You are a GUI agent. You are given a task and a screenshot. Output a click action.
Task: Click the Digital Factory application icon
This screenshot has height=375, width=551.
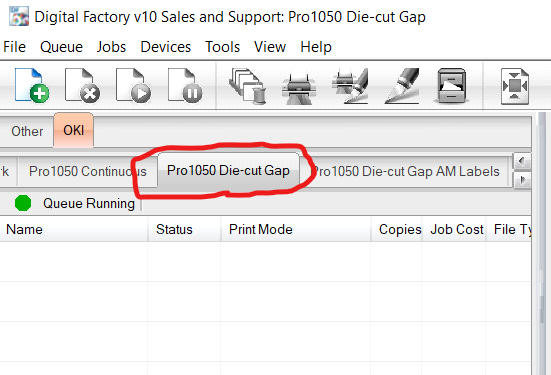tap(19, 16)
